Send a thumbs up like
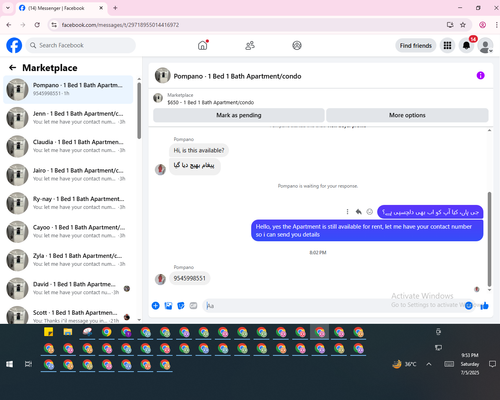 coord(484,306)
